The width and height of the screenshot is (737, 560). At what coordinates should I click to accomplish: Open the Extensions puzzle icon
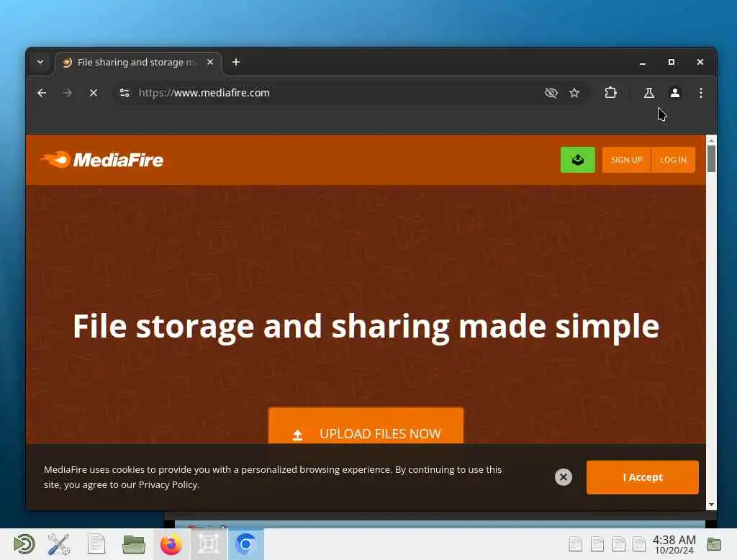point(610,93)
